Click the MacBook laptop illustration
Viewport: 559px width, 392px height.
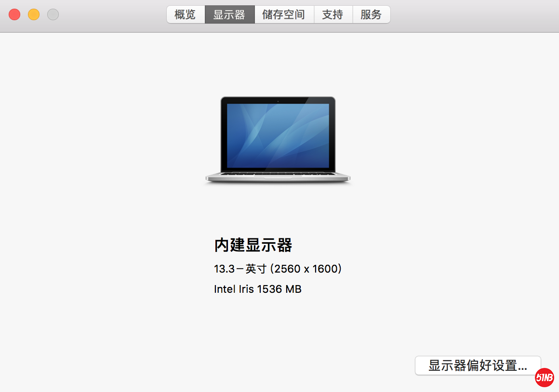(278, 140)
